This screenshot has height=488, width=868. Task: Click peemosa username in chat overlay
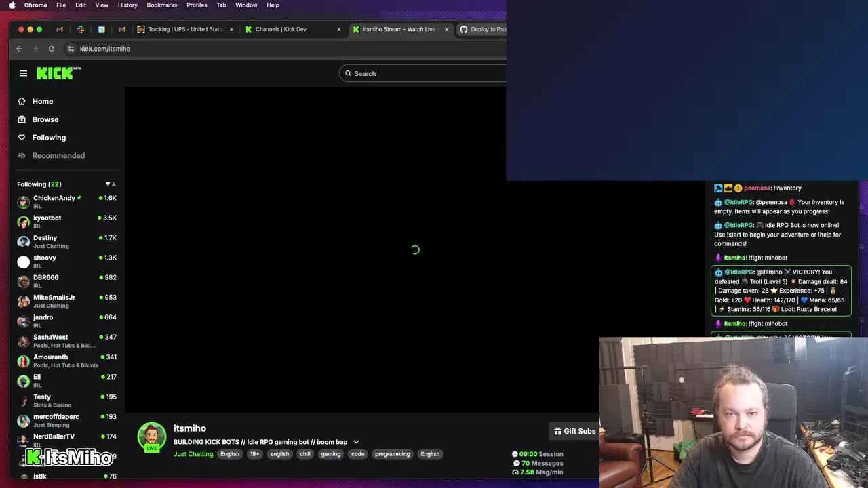757,188
